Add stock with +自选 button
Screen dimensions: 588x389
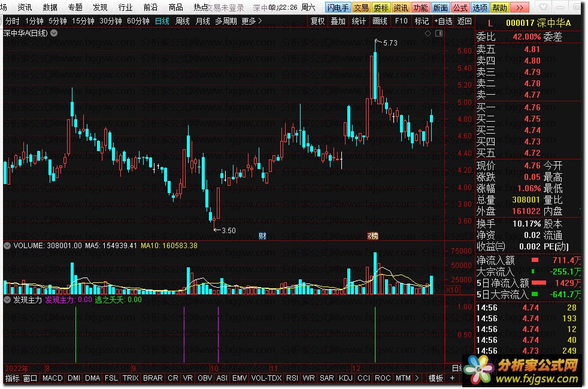click(x=443, y=21)
